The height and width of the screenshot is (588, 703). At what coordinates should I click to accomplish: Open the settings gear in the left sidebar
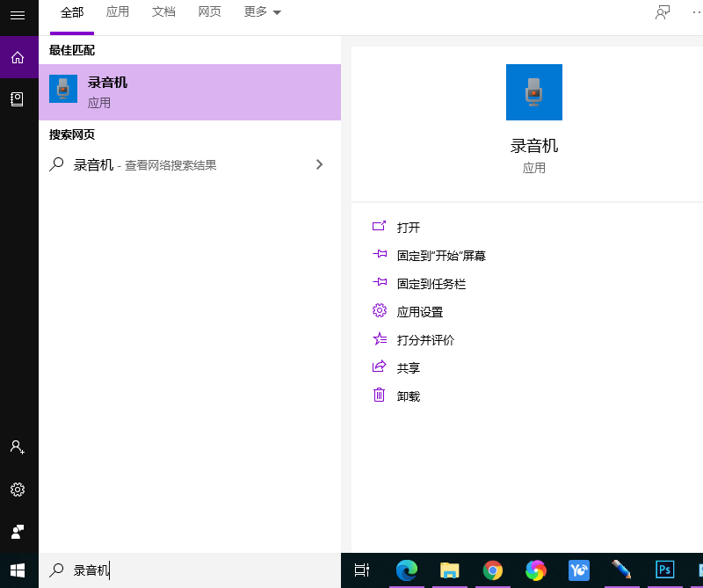[x=18, y=490]
